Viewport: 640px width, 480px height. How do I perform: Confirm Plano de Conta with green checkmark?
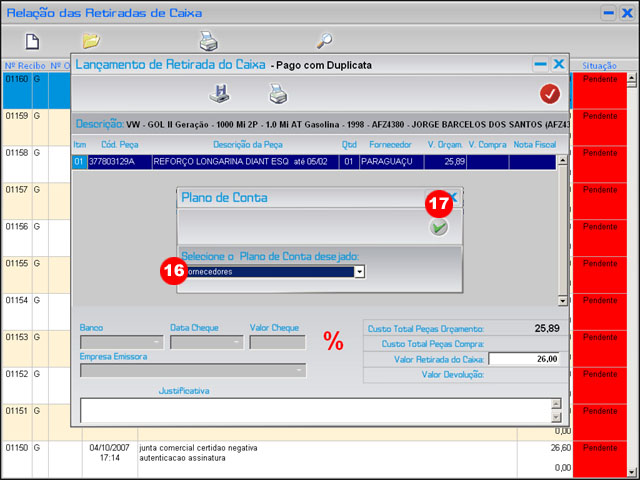pos(439,228)
